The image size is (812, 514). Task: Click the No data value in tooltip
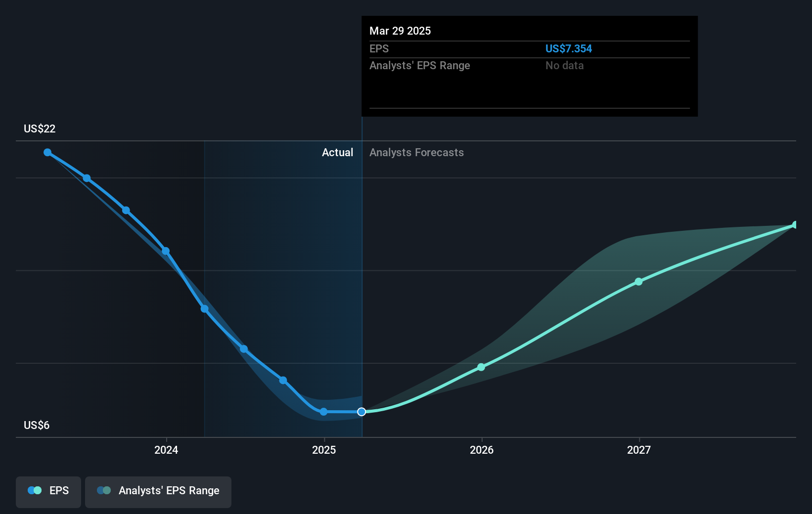click(x=565, y=65)
